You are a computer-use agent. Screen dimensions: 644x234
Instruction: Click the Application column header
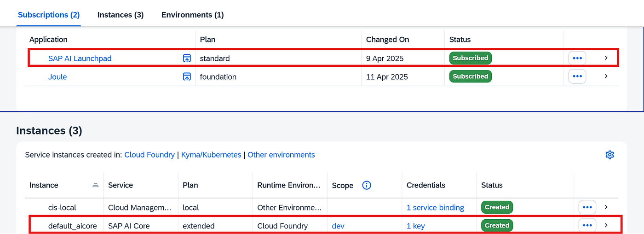48,40
